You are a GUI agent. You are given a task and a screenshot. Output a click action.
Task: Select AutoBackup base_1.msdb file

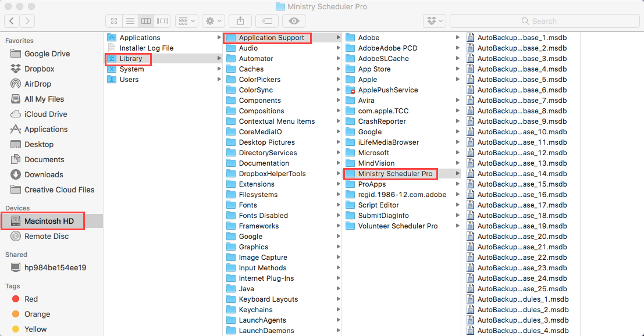click(x=522, y=38)
